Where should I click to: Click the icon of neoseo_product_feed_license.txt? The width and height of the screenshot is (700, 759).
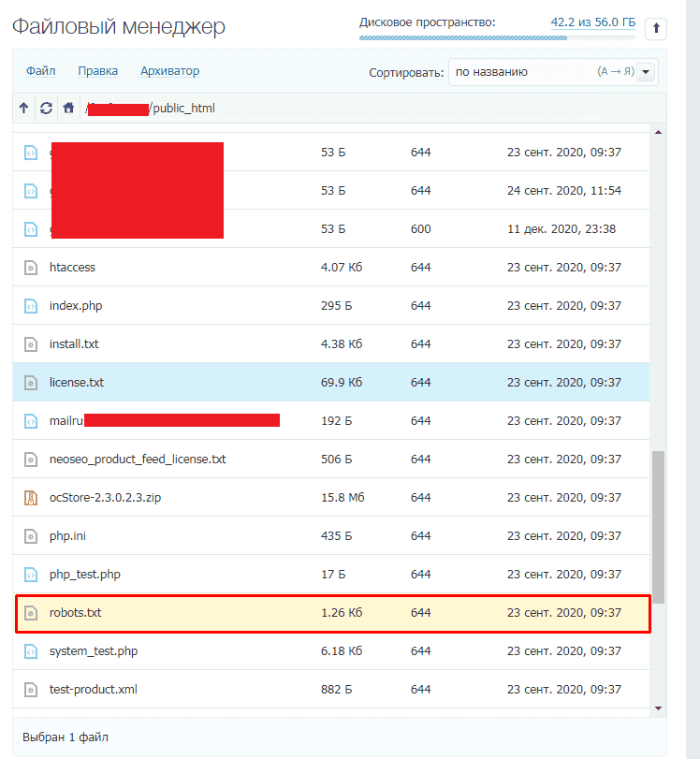pos(31,459)
